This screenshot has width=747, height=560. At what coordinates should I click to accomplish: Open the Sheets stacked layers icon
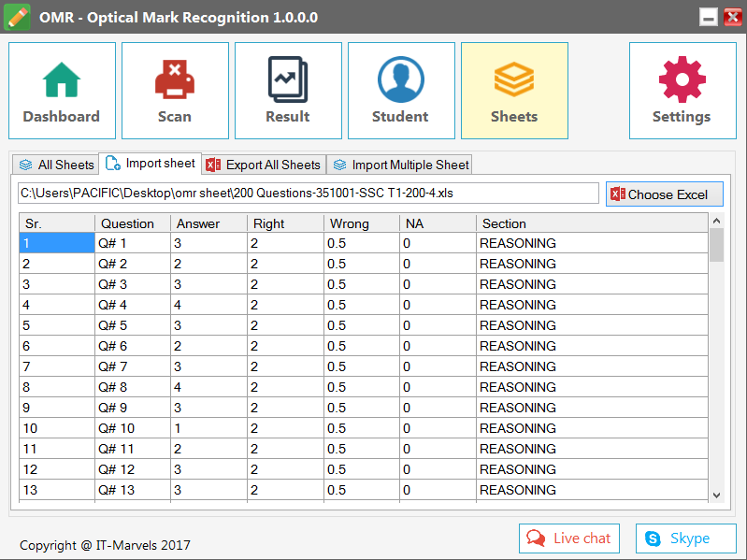514,79
